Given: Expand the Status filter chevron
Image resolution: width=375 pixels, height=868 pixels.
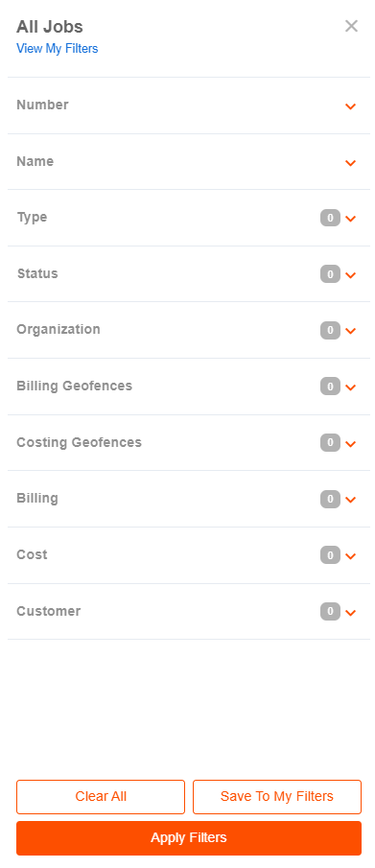Looking at the screenshot, I should [x=350, y=275].
